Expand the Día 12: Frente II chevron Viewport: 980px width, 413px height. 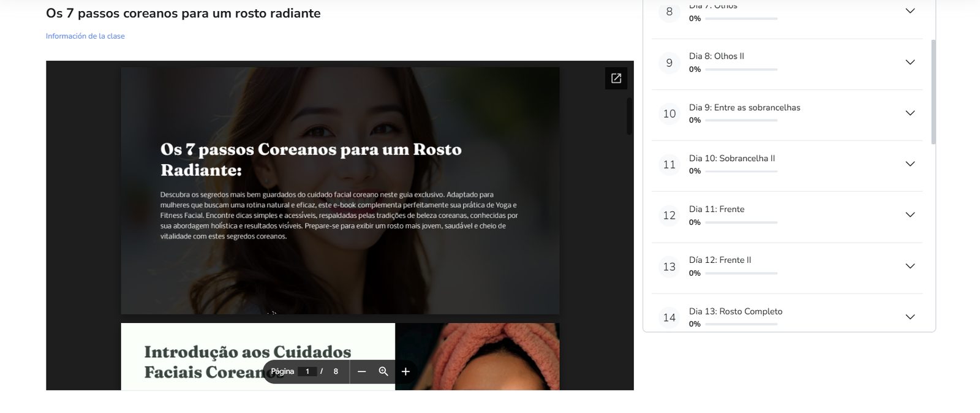tap(910, 267)
